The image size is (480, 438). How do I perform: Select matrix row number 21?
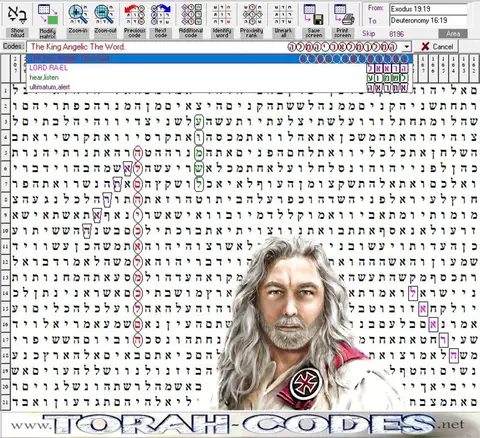pyautogui.click(x=5, y=402)
